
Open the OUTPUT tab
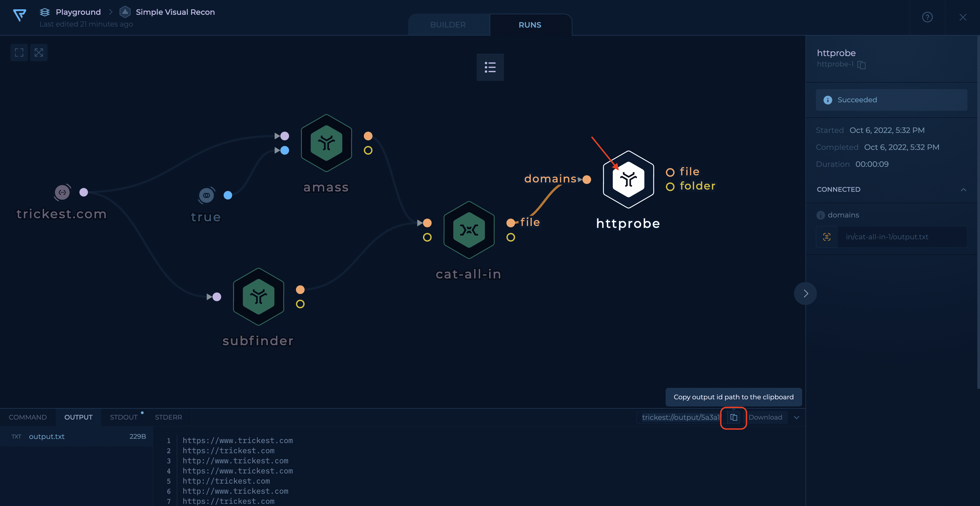(x=78, y=417)
